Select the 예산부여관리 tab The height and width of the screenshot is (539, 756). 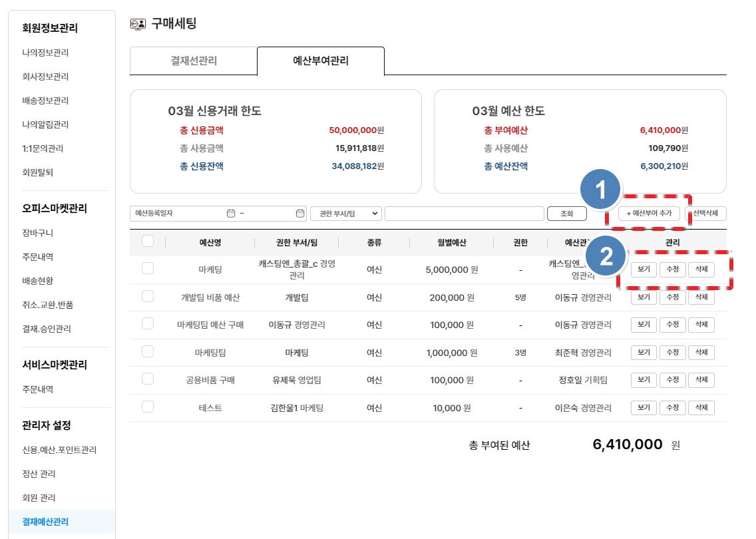click(x=321, y=61)
